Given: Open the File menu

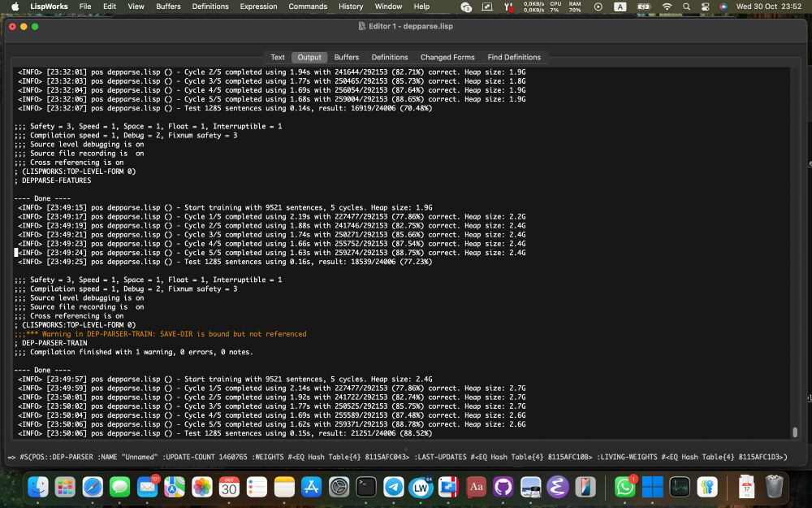Looking at the screenshot, I should (85, 7).
